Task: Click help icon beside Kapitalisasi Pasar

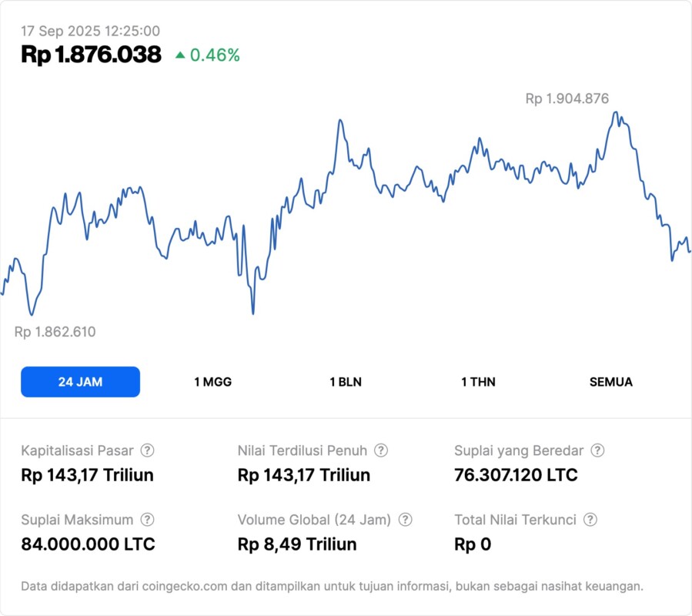Action: point(147,450)
